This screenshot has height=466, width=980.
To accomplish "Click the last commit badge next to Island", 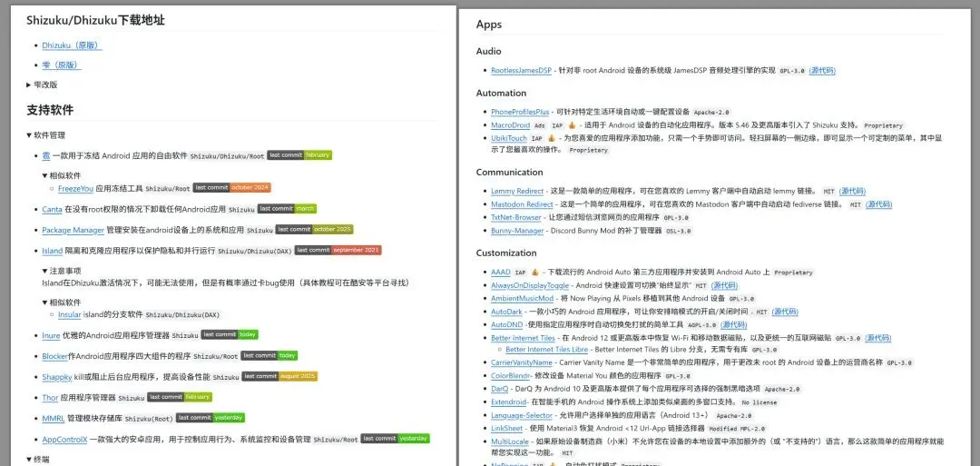I will coord(338,250).
